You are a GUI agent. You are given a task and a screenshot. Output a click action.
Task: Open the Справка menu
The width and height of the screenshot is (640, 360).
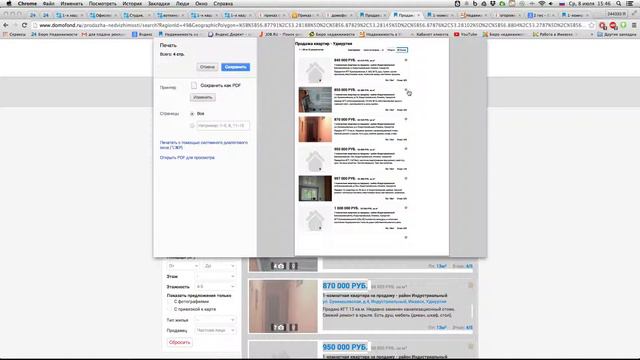[x=223, y=3]
